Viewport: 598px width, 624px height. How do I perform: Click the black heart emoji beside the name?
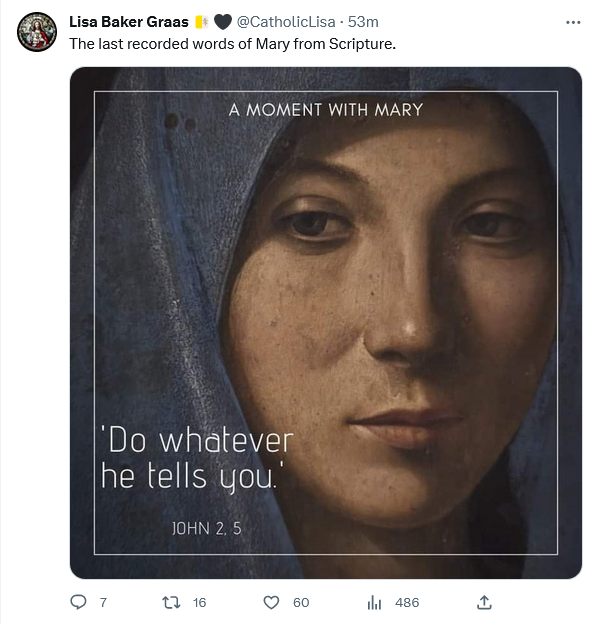[x=223, y=22]
